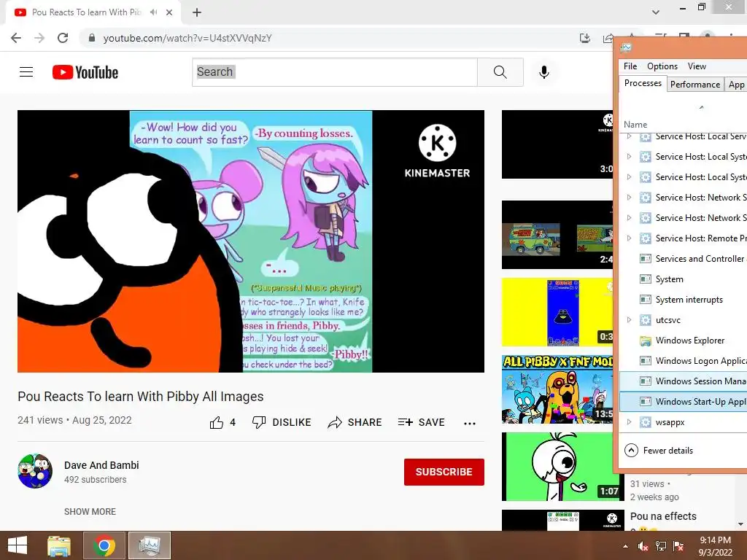747x560 pixels.
Task: Open Task Manager View menu
Action: pos(697,66)
